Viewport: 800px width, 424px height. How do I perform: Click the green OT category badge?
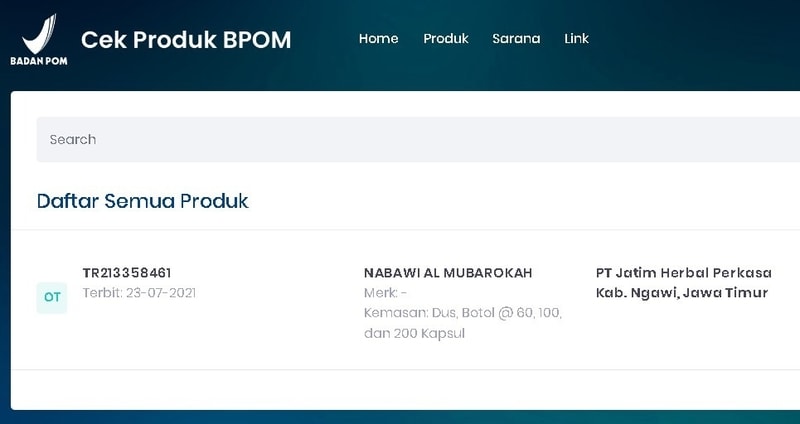point(52,297)
